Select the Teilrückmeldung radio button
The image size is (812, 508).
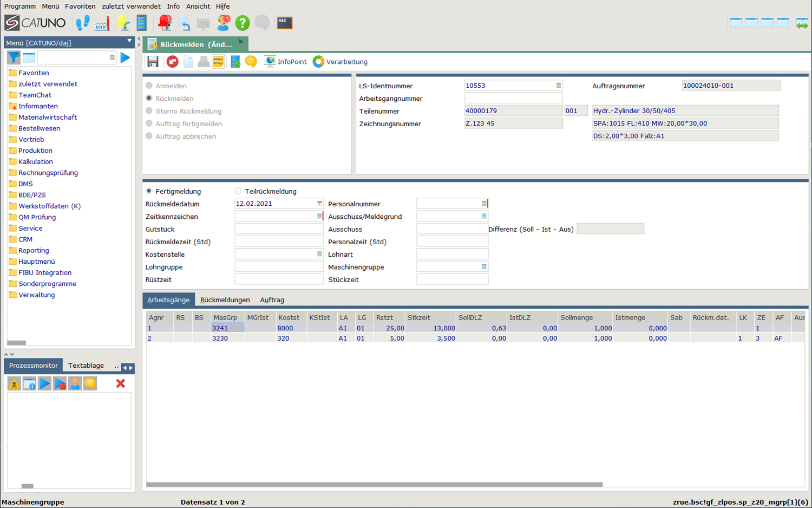(x=238, y=191)
